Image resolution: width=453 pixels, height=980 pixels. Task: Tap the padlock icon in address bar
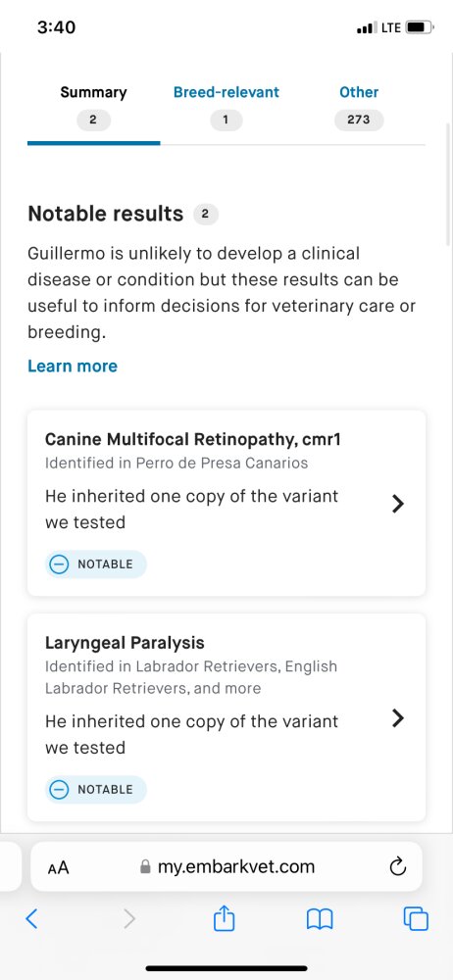tap(146, 867)
